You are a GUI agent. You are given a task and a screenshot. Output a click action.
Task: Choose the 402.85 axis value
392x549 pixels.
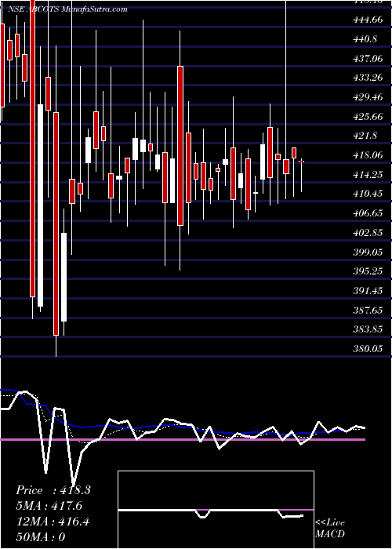point(368,232)
